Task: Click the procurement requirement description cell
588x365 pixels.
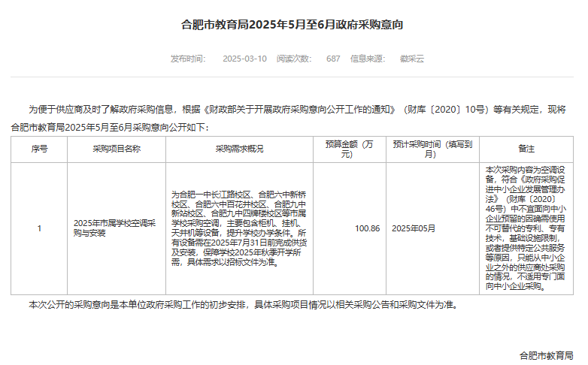Action: point(239,228)
